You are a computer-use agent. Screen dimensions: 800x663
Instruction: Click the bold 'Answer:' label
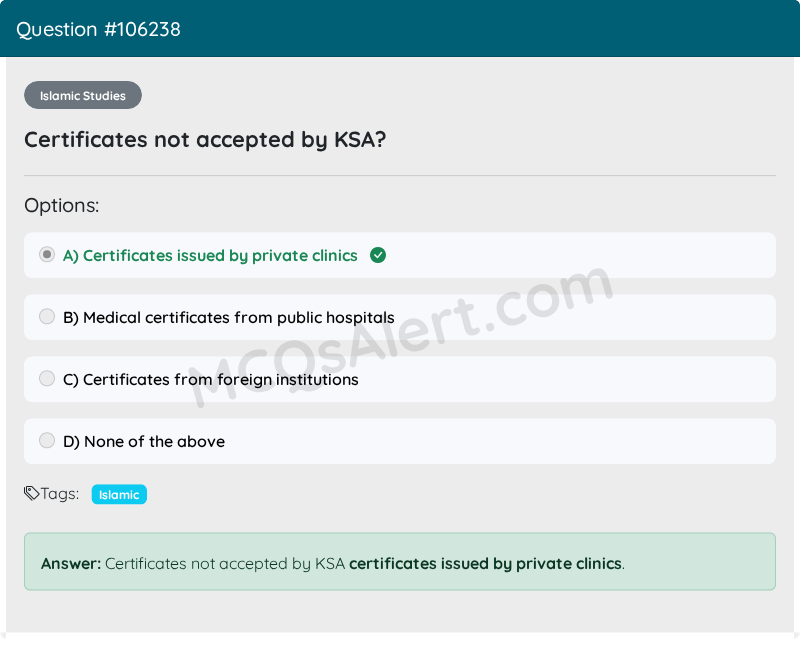[71, 563]
